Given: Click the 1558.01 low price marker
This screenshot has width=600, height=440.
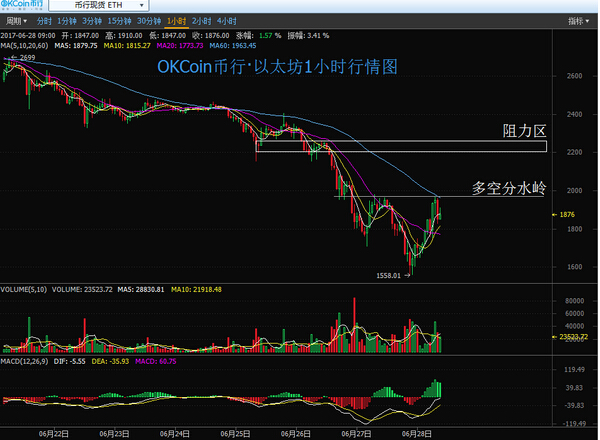Looking at the screenshot, I should tap(389, 275).
